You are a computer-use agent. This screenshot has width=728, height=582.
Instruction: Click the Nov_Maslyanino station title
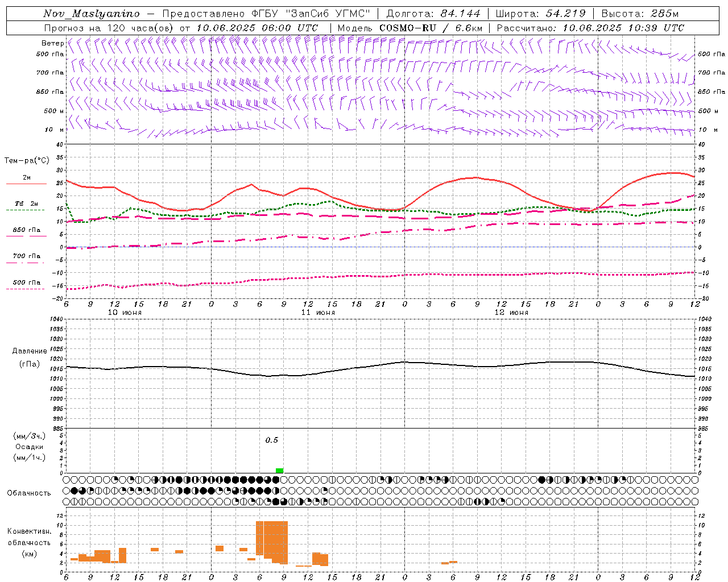(92, 14)
